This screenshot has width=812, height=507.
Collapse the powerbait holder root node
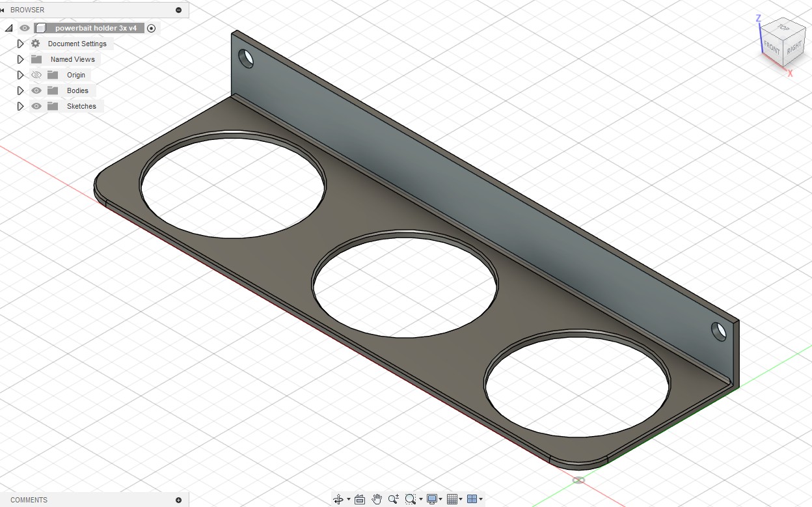tap(8, 28)
